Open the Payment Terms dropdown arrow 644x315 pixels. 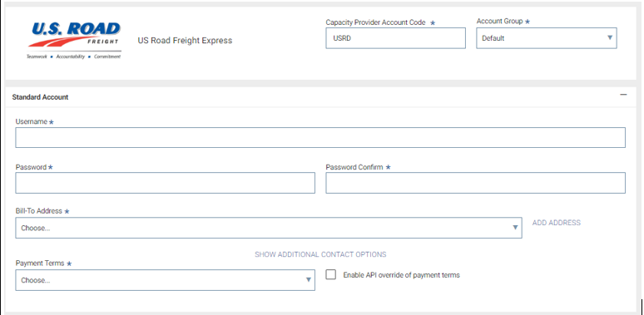[308, 280]
